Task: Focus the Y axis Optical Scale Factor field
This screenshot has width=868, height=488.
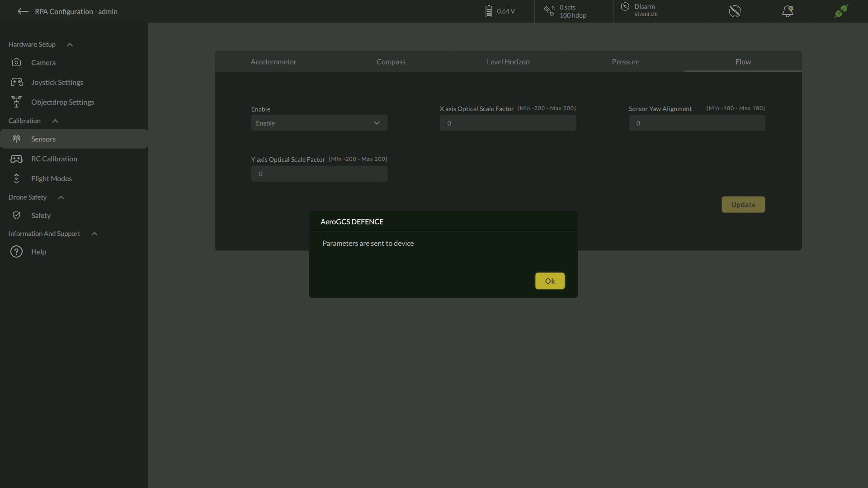Action: 319,174
